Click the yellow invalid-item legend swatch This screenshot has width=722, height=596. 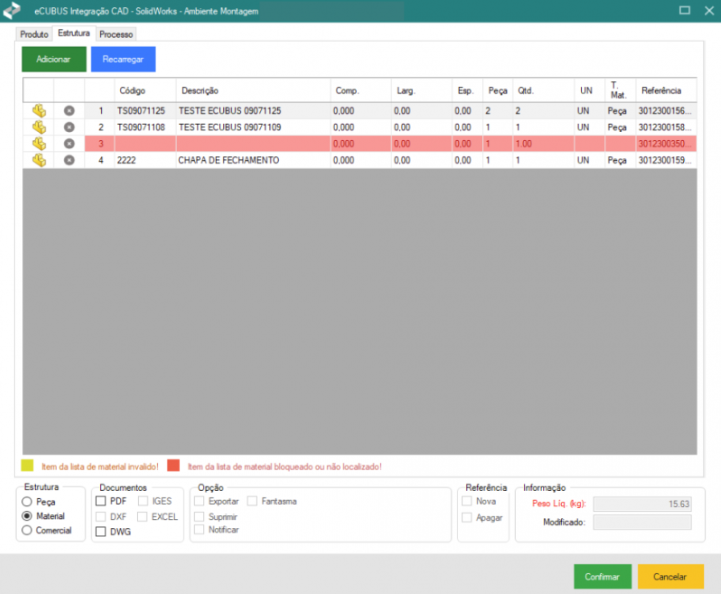pos(29,466)
